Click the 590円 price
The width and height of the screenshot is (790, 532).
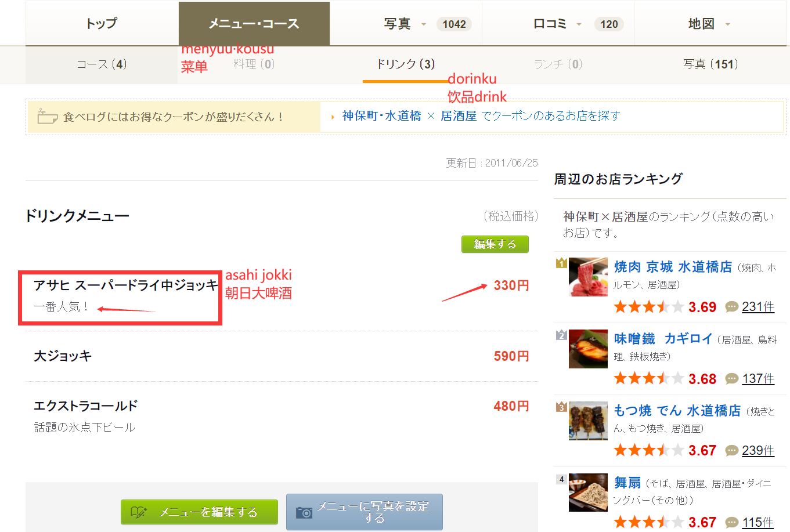click(511, 356)
